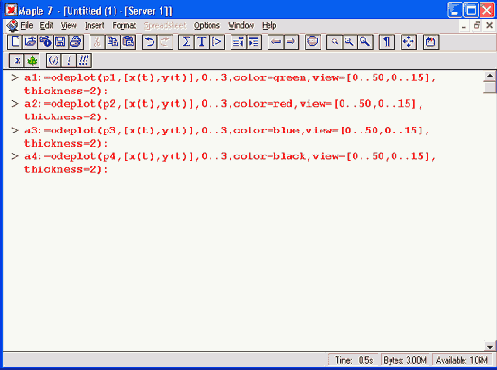
Task: Toggle nonprinting characters with paragraph mark icon
Action: [387, 42]
